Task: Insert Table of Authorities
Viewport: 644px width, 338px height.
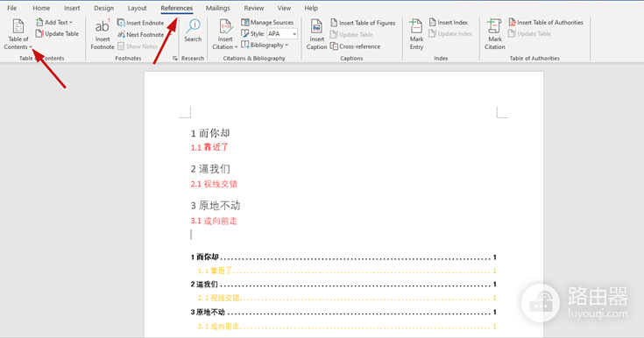Action: (x=546, y=22)
